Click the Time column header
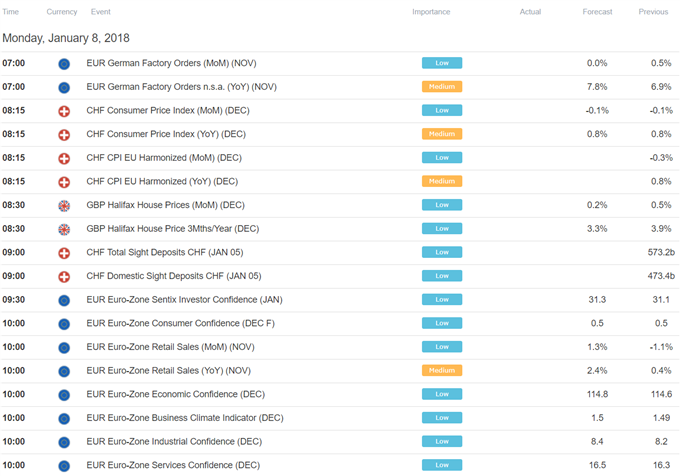680x476 pixels. [x=10, y=12]
